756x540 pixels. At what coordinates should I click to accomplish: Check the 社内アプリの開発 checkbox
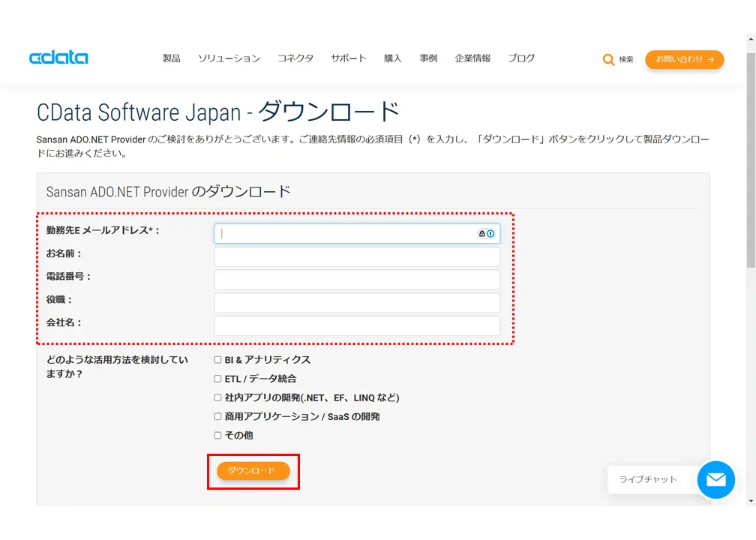tap(218, 397)
